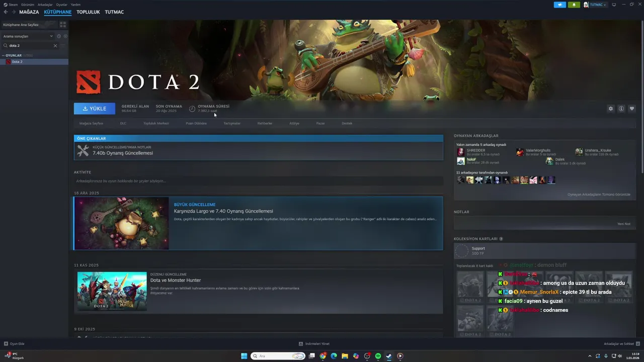The width and height of the screenshot is (644, 362).
Task: Click the play time clock icon
Action: point(192,109)
